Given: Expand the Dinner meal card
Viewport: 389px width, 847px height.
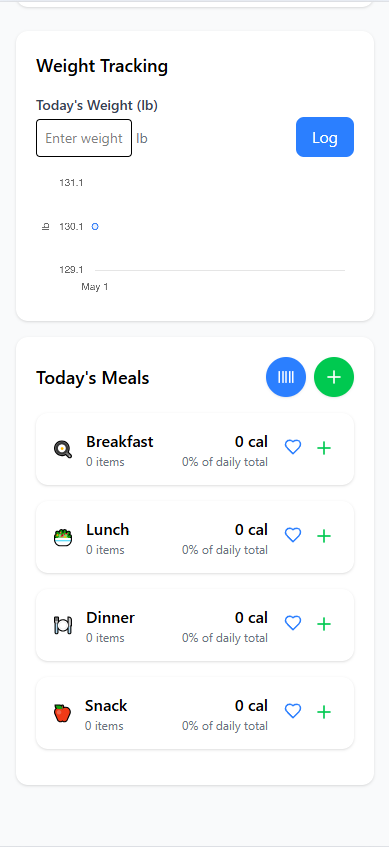Looking at the screenshot, I should coord(195,625).
